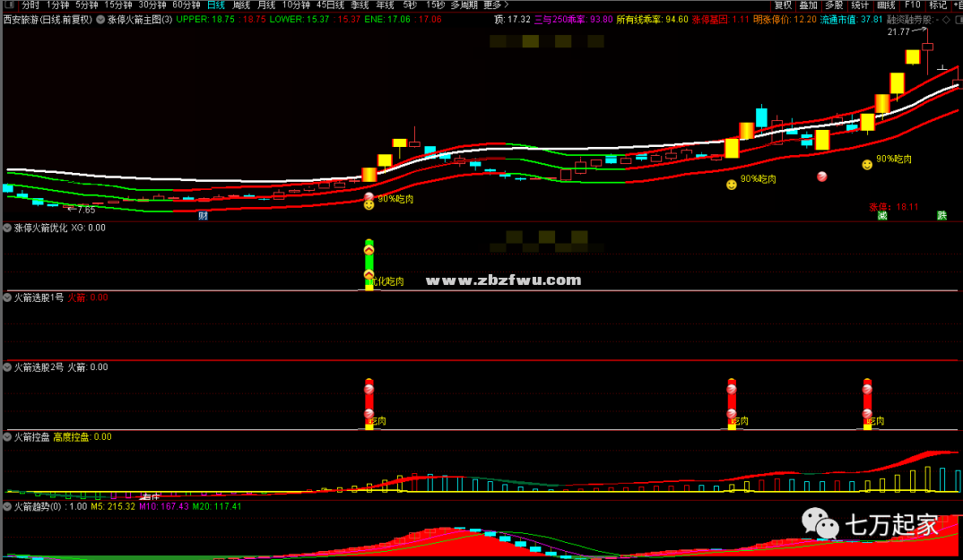Switch to 月线 monthly chart
The height and width of the screenshot is (560, 963).
(266, 4)
